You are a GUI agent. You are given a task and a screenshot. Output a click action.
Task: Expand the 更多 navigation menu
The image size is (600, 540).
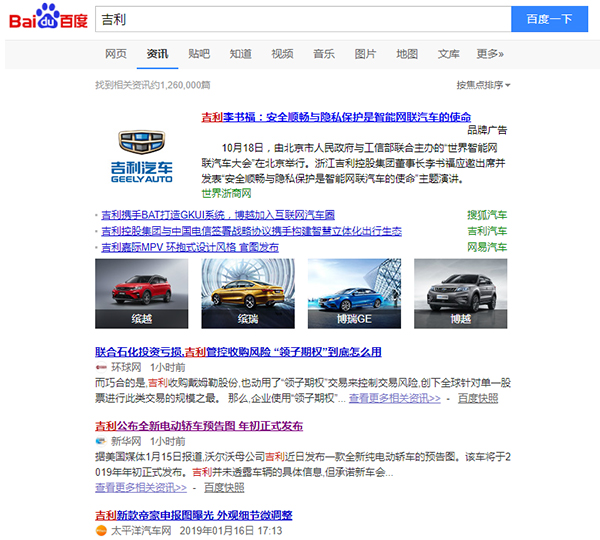coord(490,54)
